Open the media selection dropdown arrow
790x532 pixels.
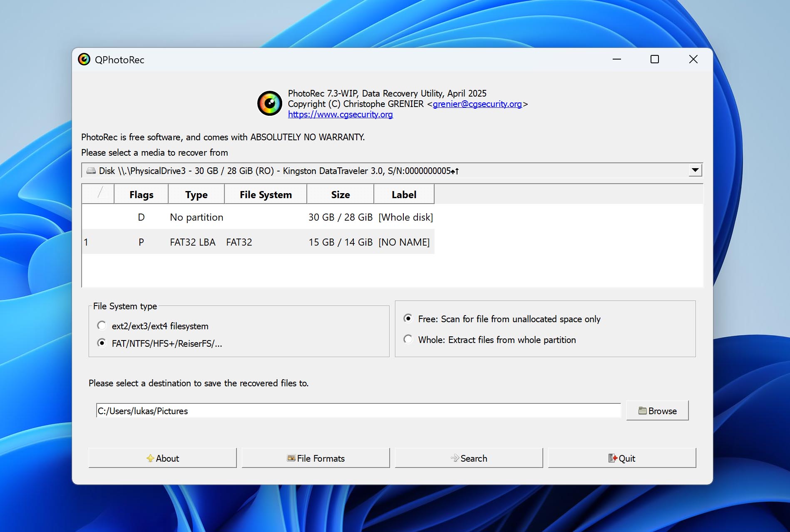(695, 170)
